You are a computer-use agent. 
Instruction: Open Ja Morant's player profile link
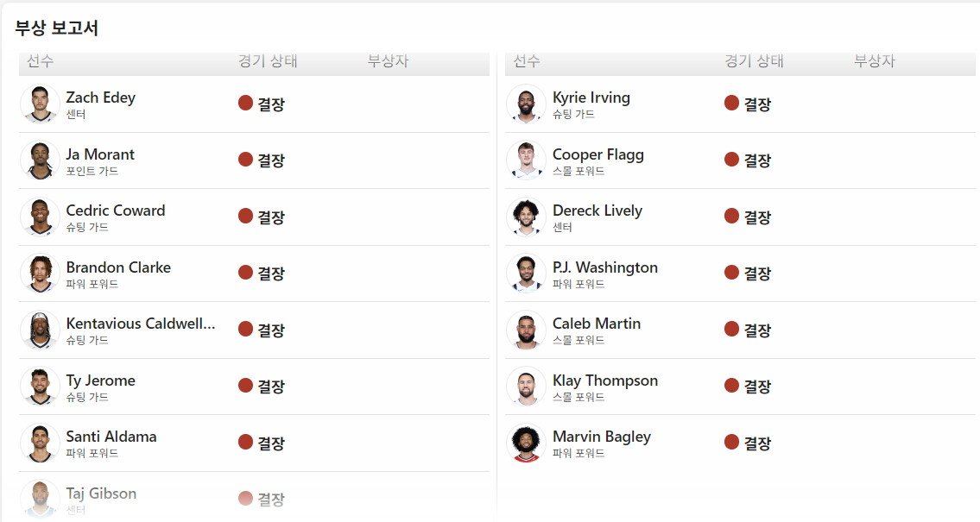pos(100,154)
